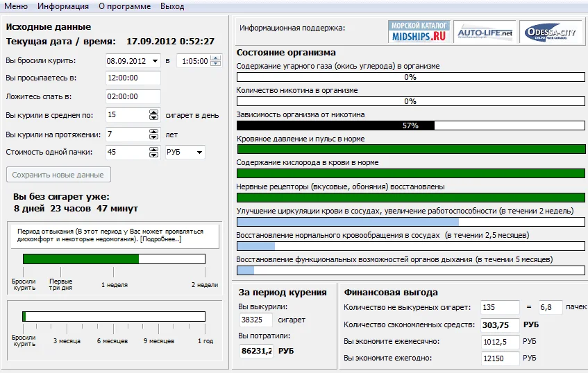The width and height of the screenshot is (588, 373).
Task: Click the bedtime field 02:00:00
Action: 133,96
